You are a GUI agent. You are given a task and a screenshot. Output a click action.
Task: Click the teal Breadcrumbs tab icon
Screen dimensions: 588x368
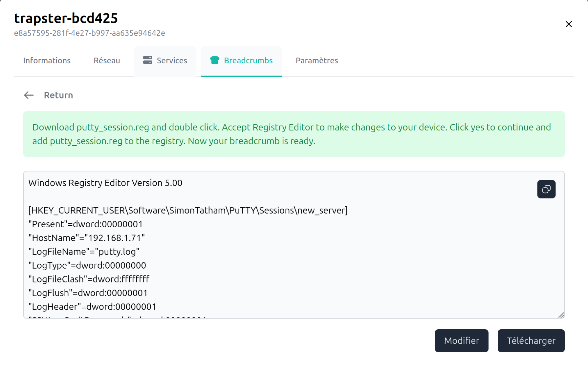pos(215,60)
